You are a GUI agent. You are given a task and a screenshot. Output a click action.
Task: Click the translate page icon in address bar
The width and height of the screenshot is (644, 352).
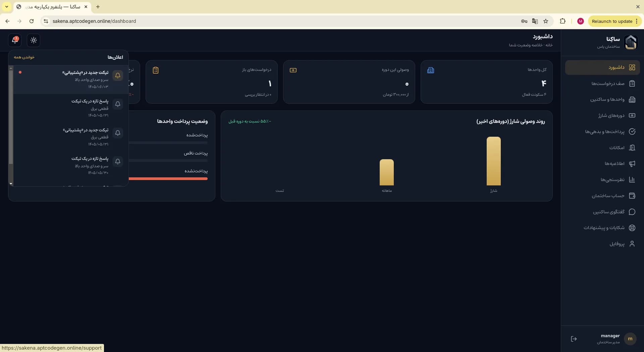click(535, 21)
